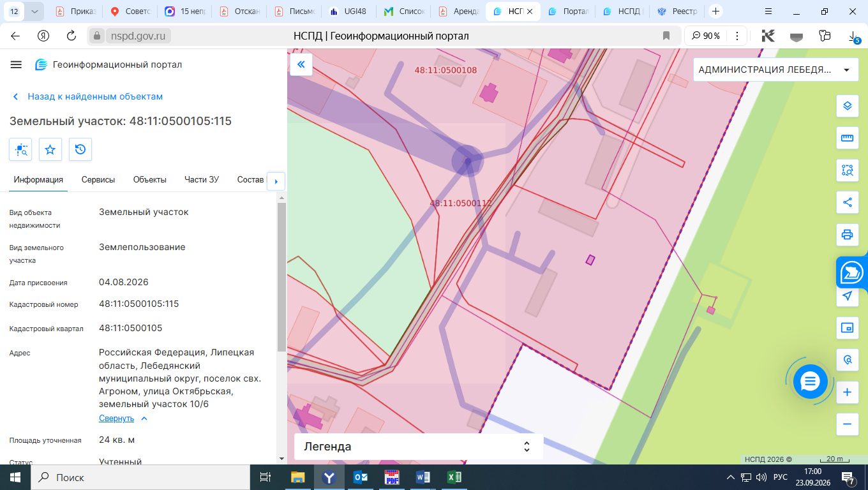
Task: Open browser downloads with the arrow icon
Action: 854,36
